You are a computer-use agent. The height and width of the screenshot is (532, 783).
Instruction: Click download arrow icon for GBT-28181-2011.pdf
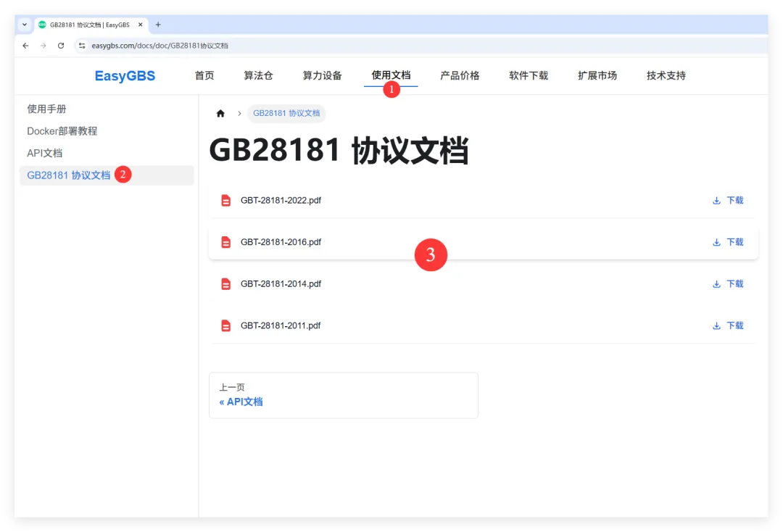pyautogui.click(x=716, y=326)
